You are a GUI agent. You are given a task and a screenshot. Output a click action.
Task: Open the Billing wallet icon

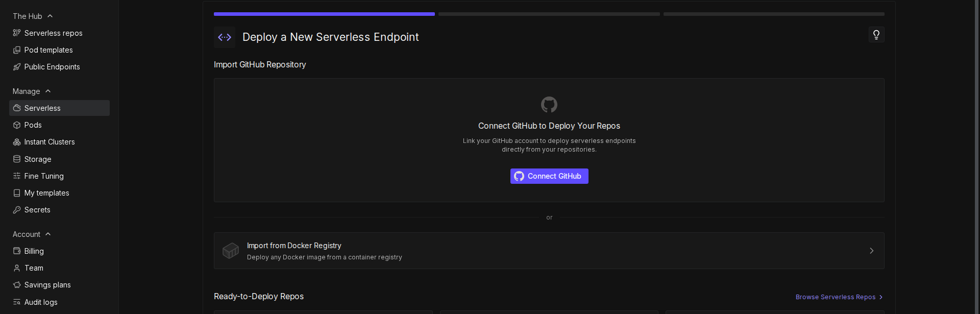tap(17, 251)
